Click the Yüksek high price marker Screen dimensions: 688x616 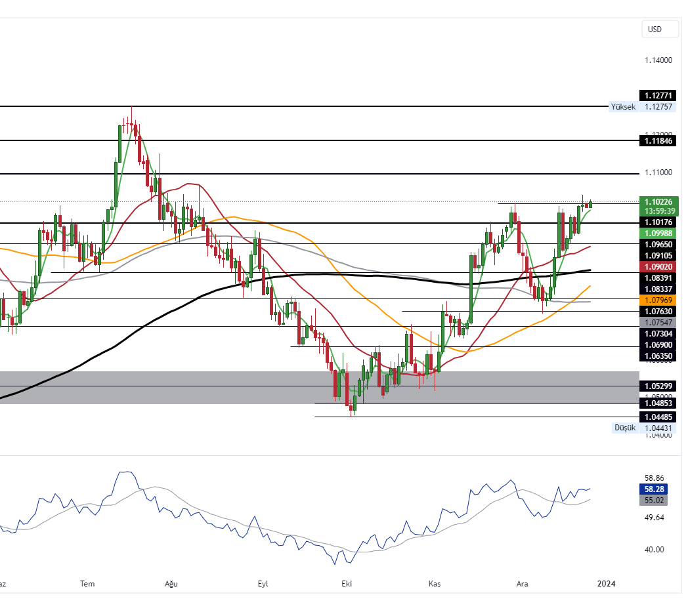[x=623, y=107]
